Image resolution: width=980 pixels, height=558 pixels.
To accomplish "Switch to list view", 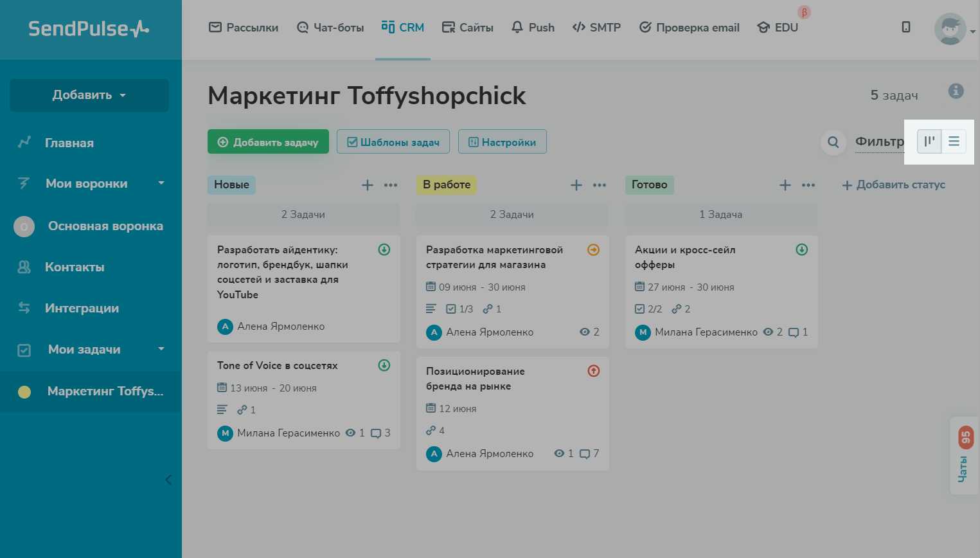I will tap(954, 141).
